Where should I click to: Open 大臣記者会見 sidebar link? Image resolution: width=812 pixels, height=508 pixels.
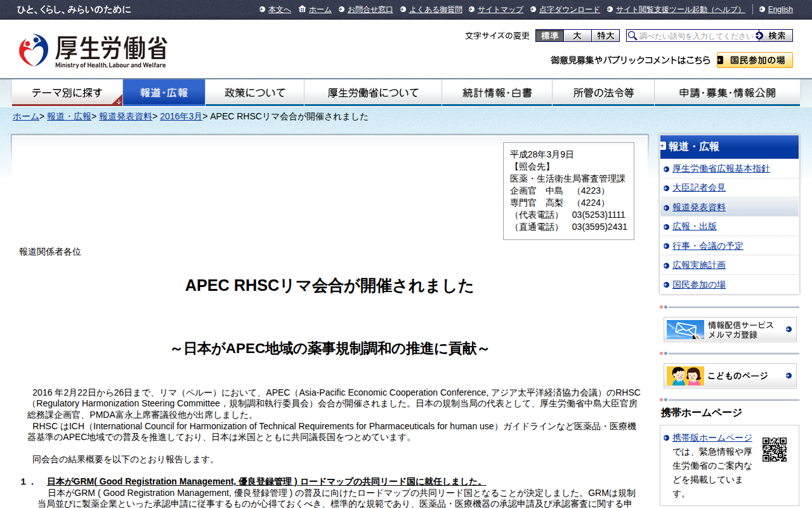pyautogui.click(x=698, y=188)
